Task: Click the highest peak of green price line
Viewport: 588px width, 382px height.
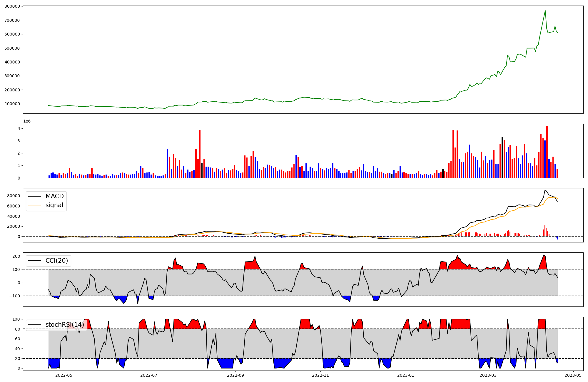Action: pyautogui.click(x=545, y=11)
